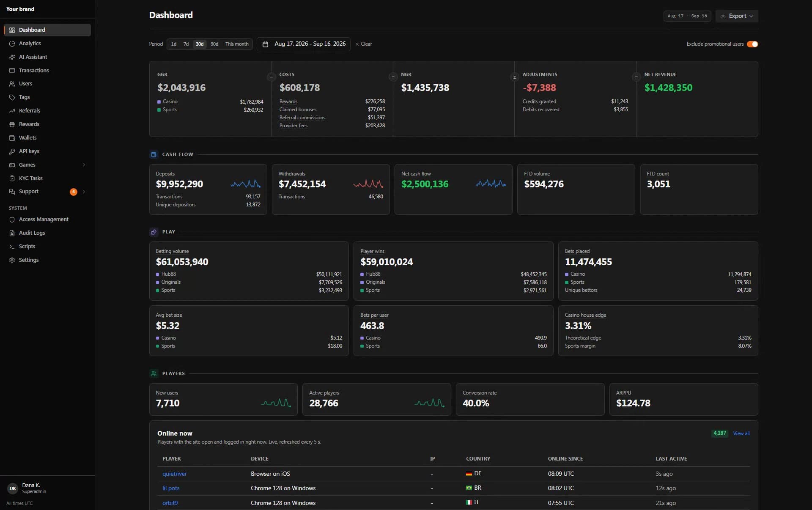Open Analytics from the sidebar icon
Screen dimensions: 812x510
[x=12, y=44]
